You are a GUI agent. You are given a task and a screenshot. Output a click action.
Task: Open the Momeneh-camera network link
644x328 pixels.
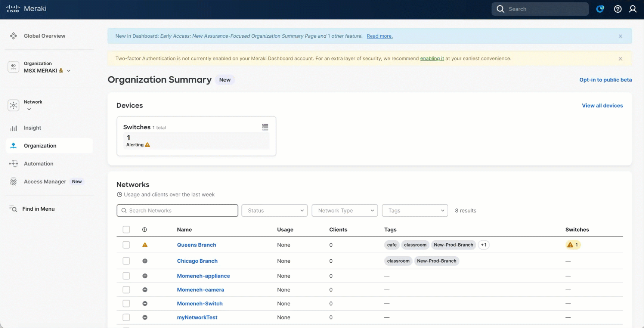click(201, 290)
